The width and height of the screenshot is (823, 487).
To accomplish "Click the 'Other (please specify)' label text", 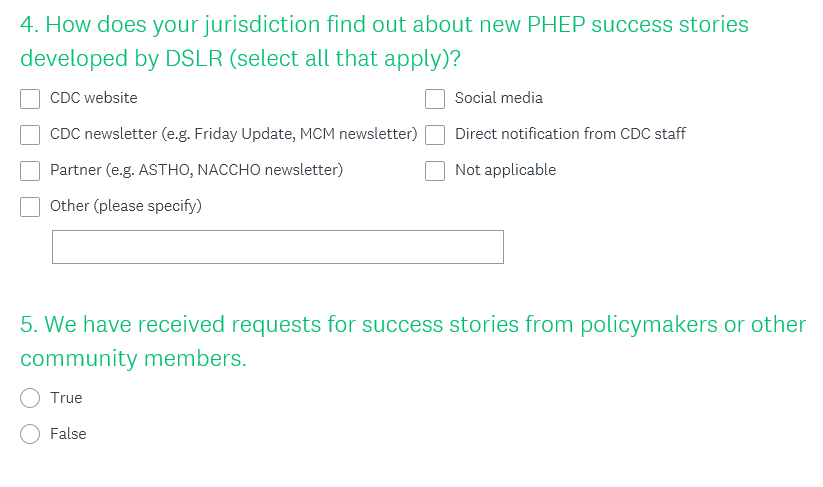I will tap(126, 206).
